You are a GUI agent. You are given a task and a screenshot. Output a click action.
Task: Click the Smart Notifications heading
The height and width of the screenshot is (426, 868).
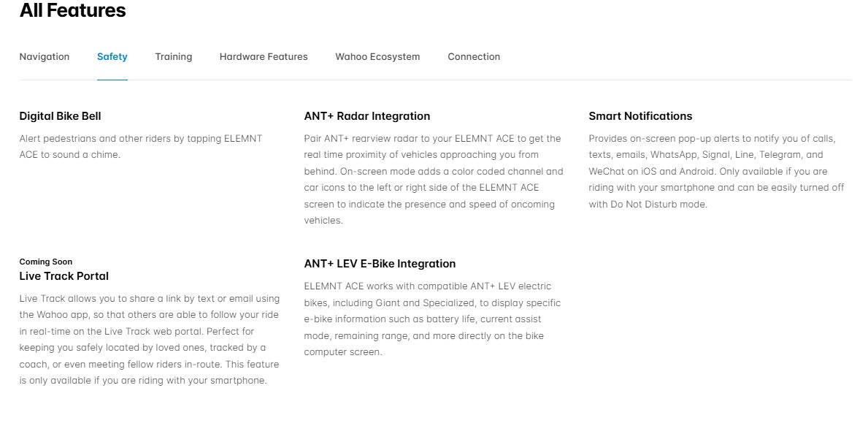[640, 116]
